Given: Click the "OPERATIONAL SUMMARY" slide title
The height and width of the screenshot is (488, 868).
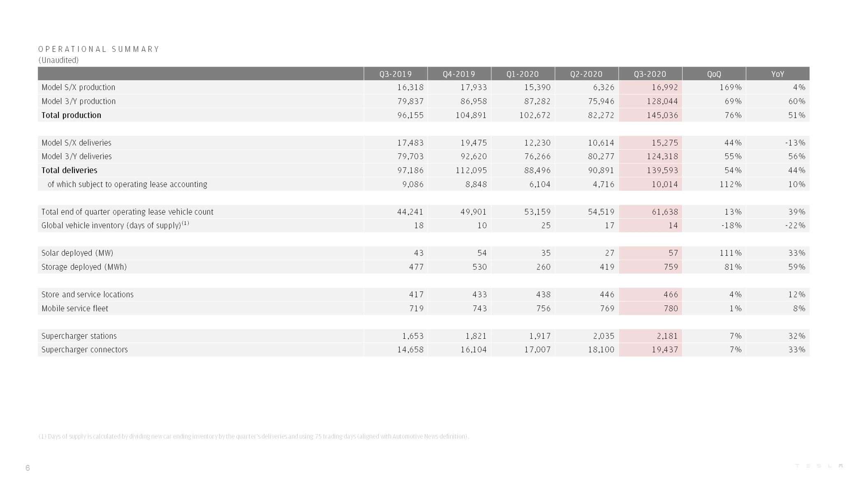Looking at the screenshot, I should click(99, 49).
